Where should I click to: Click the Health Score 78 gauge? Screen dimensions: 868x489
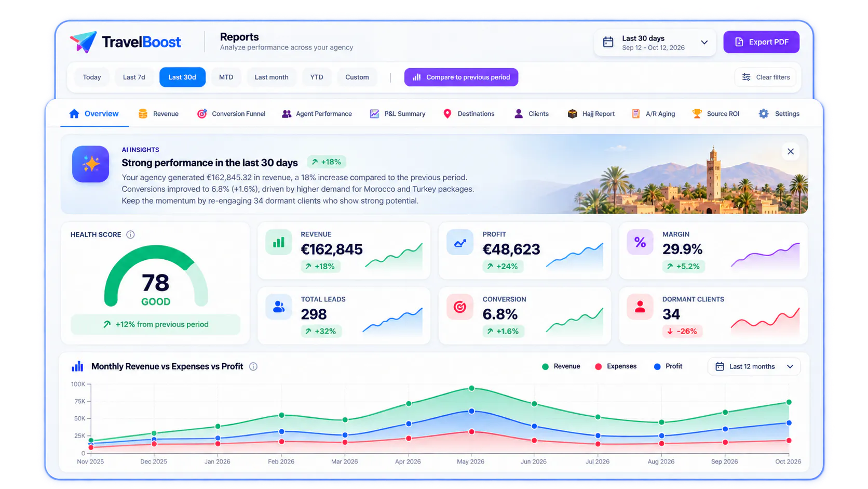156,277
